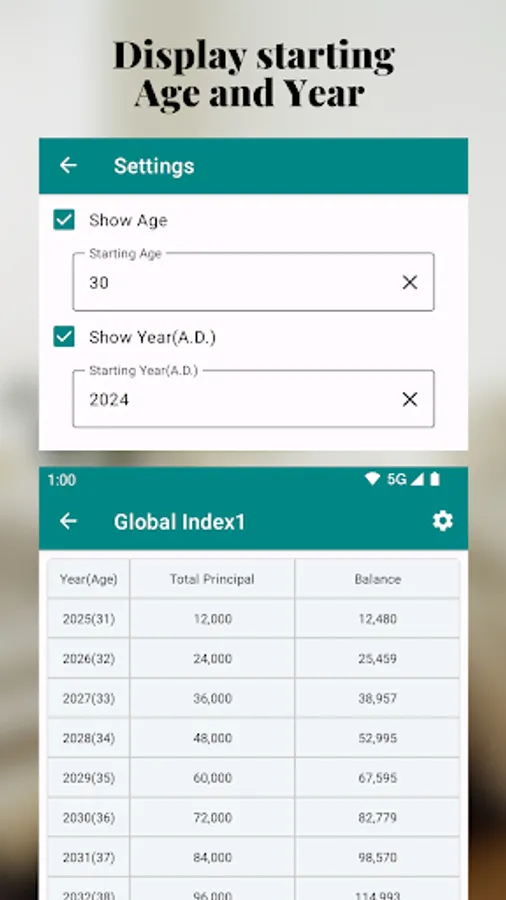This screenshot has height=900, width=506.
Task: Click the 67,595 balance value
Action: (377, 778)
